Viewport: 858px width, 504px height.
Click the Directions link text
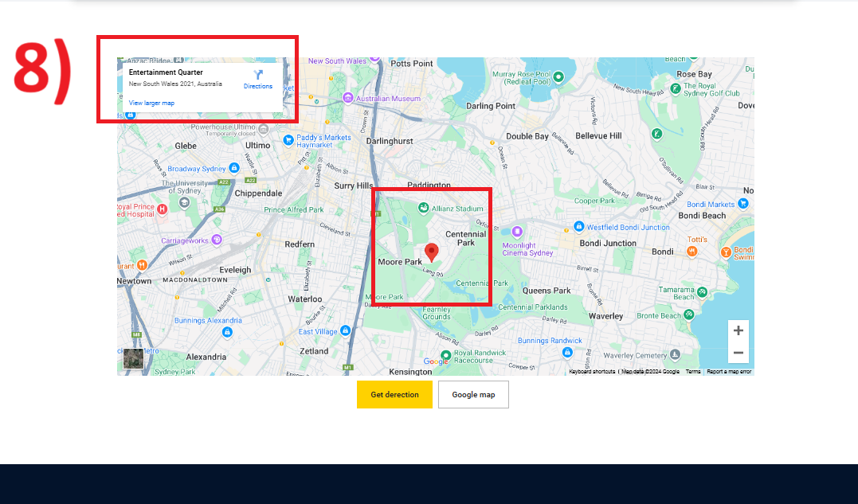pyautogui.click(x=258, y=86)
